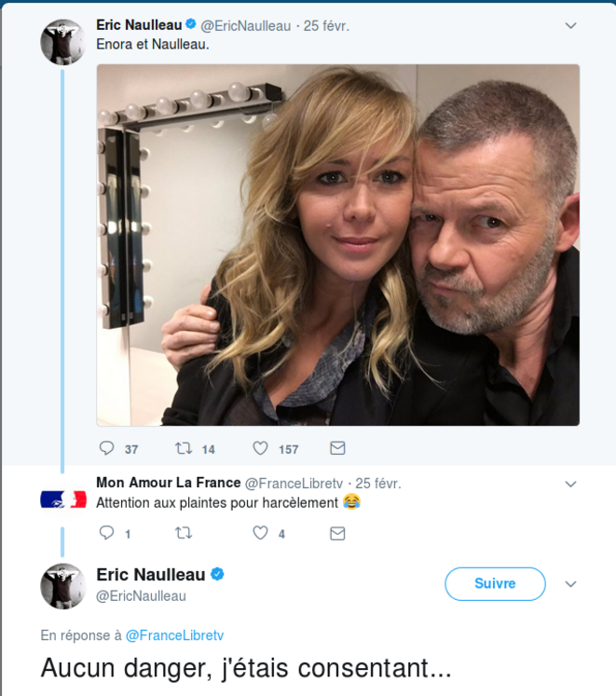Open more options next to Suivre button
The height and width of the screenshot is (696, 616).
click(571, 584)
